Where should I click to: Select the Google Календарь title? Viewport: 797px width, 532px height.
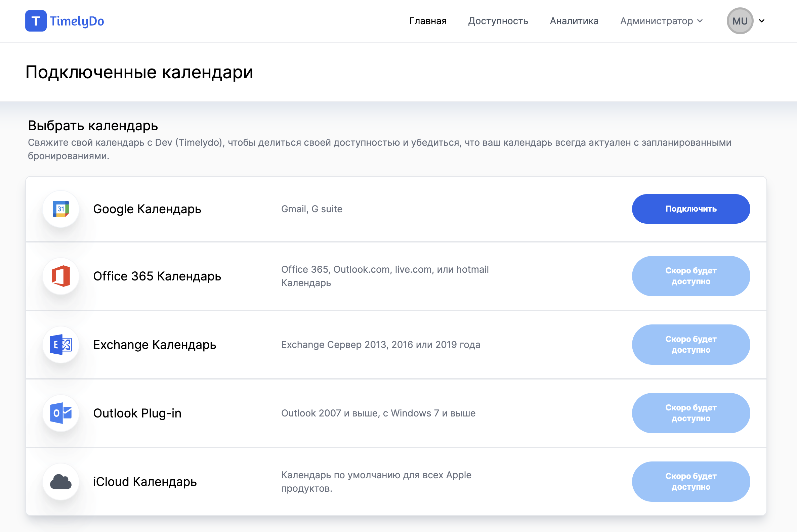147,209
